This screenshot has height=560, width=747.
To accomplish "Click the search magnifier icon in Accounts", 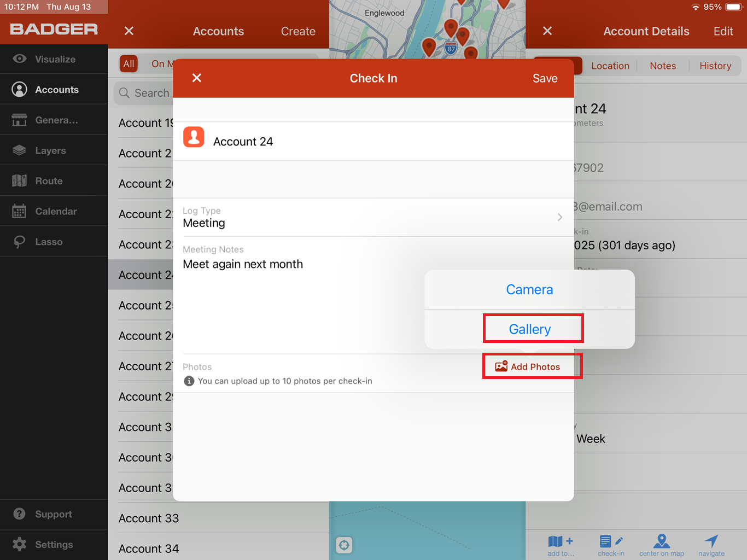I will [x=124, y=93].
